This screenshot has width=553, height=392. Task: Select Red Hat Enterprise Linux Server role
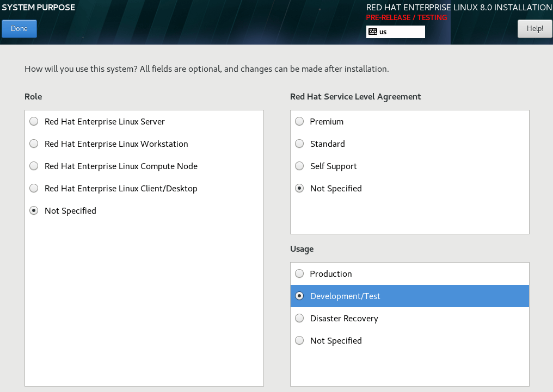[x=34, y=122]
